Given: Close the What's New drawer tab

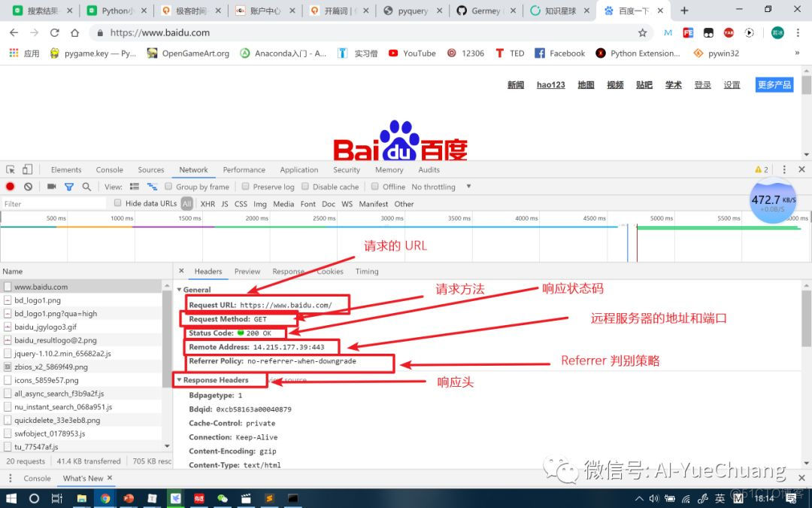Looking at the screenshot, I should tap(110, 478).
